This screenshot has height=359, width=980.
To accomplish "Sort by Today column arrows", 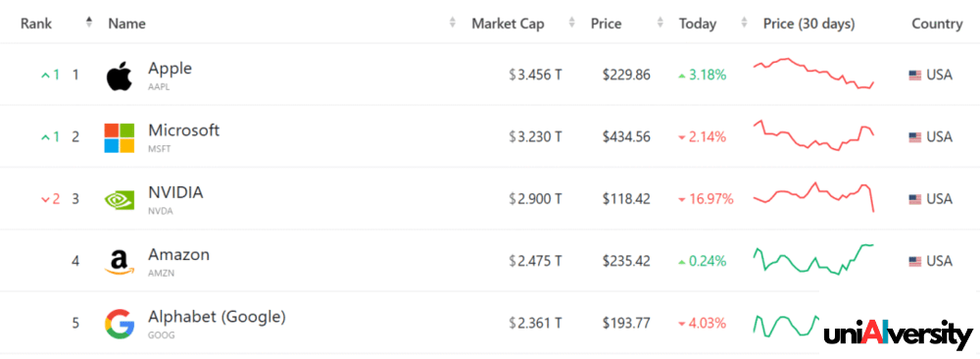I will point(744,24).
